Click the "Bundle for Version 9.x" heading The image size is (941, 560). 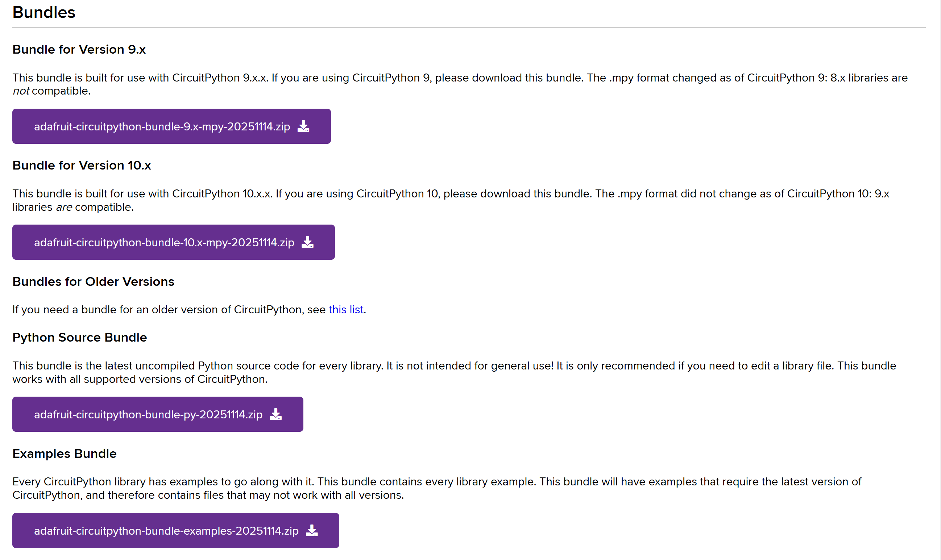pos(79,49)
